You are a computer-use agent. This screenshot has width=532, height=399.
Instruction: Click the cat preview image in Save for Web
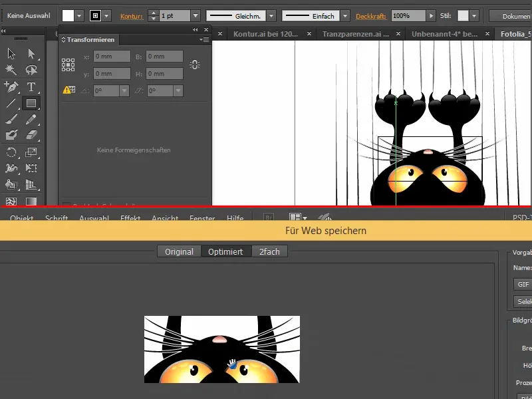pyautogui.click(x=222, y=350)
